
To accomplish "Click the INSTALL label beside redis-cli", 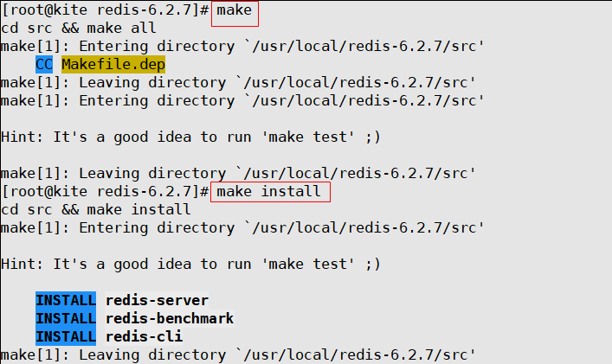I will [x=66, y=336].
